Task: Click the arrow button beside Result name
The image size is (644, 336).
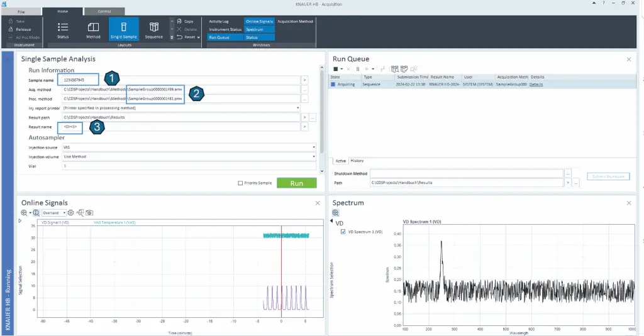Action: pyautogui.click(x=304, y=127)
